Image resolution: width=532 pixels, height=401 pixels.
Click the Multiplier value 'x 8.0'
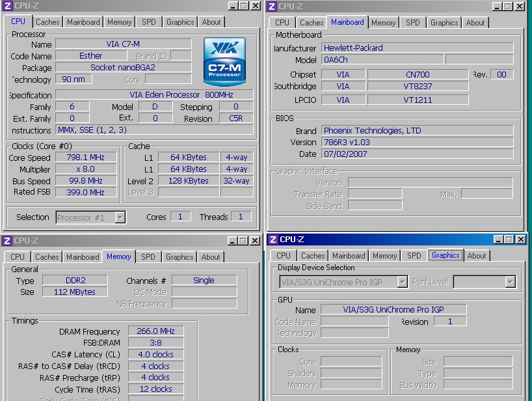pyautogui.click(x=86, y=169)
